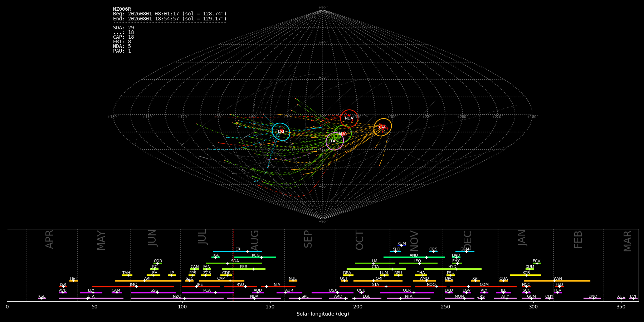Click the 'SDA: 29' legend entry
This screenshot has height=322, width=644.
click(123, 28)
